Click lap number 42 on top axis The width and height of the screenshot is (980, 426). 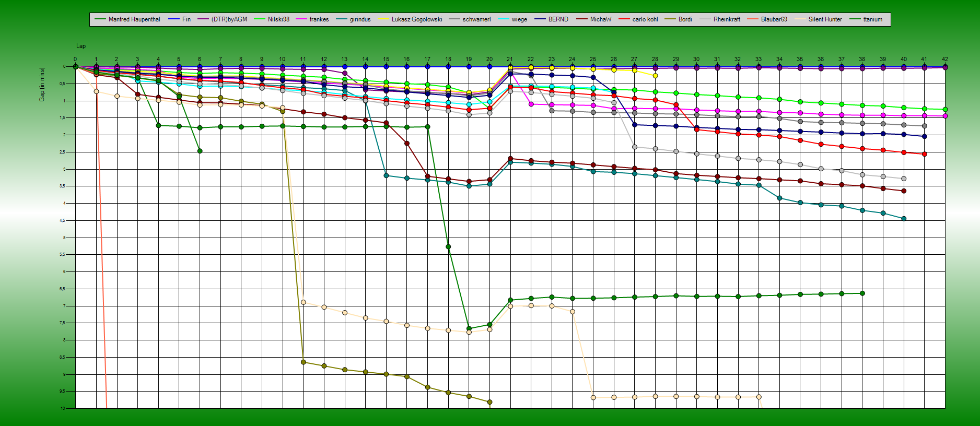click(944, 59)
